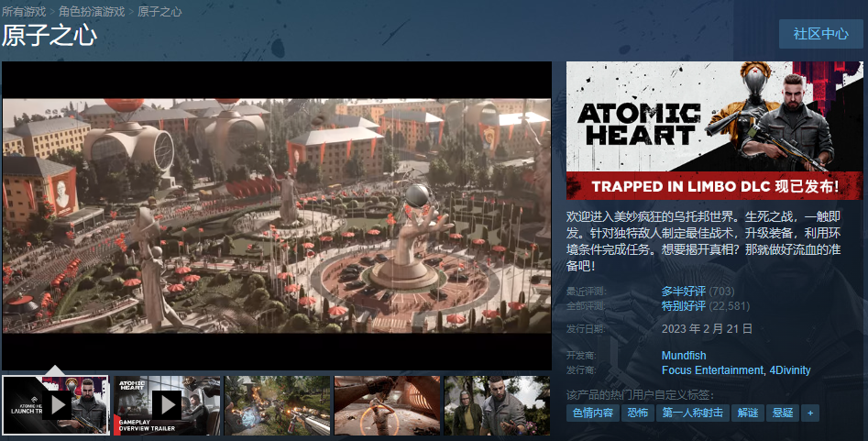Click the 发行日期 label
The height and width of the screenshot is (441, 868).
(x=587, y=329)
